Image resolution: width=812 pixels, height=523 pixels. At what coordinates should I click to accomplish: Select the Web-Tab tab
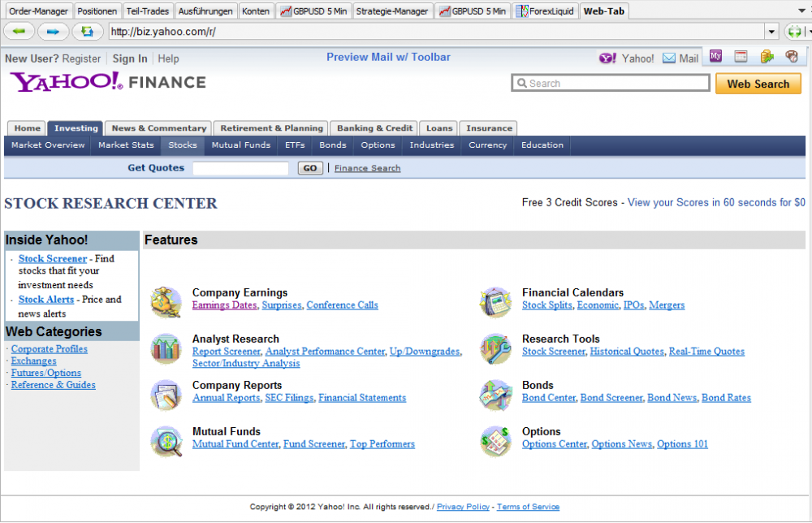(x=604, y=11)
